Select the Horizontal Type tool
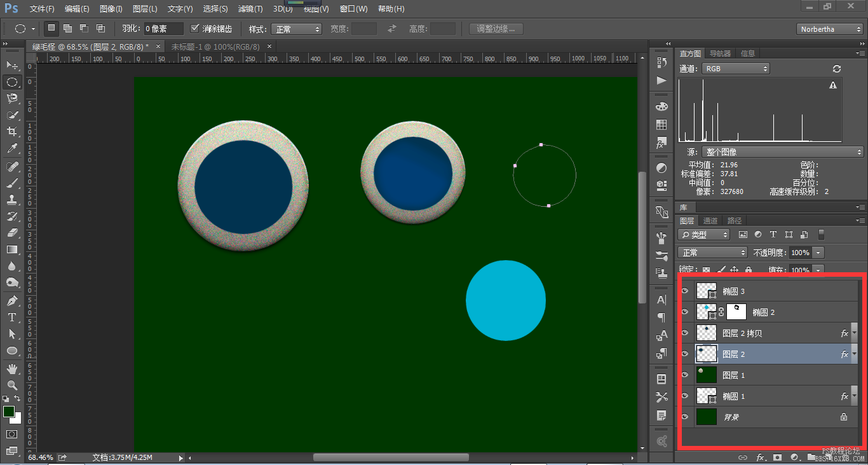This screenshot has width=868, height=465. [12, 317]
